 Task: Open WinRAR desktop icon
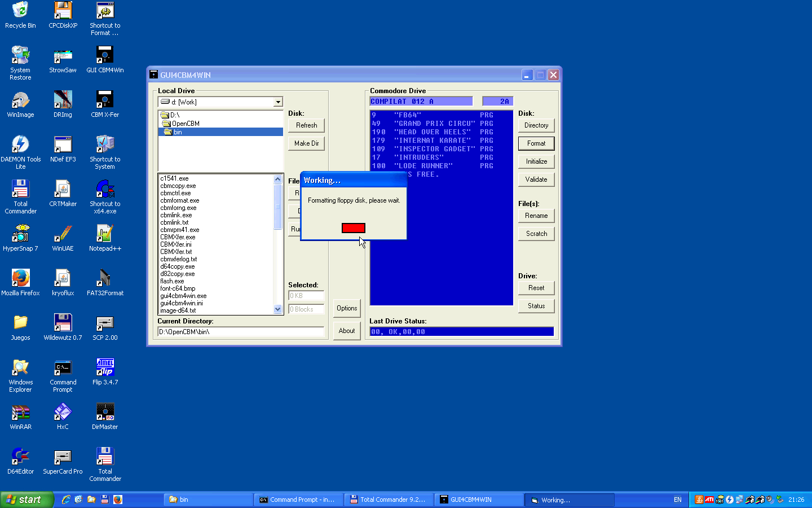20,417
